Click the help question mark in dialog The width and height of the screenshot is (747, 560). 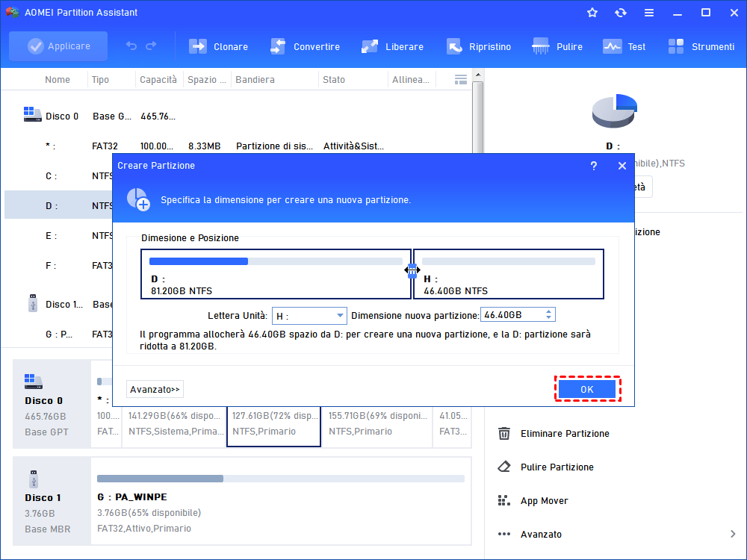point(594,166)
